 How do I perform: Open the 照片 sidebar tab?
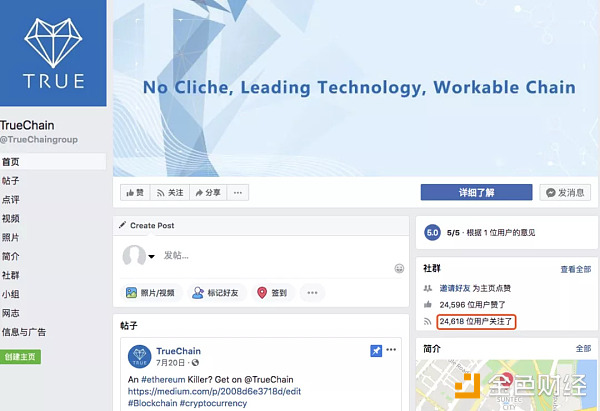point(10,237)
